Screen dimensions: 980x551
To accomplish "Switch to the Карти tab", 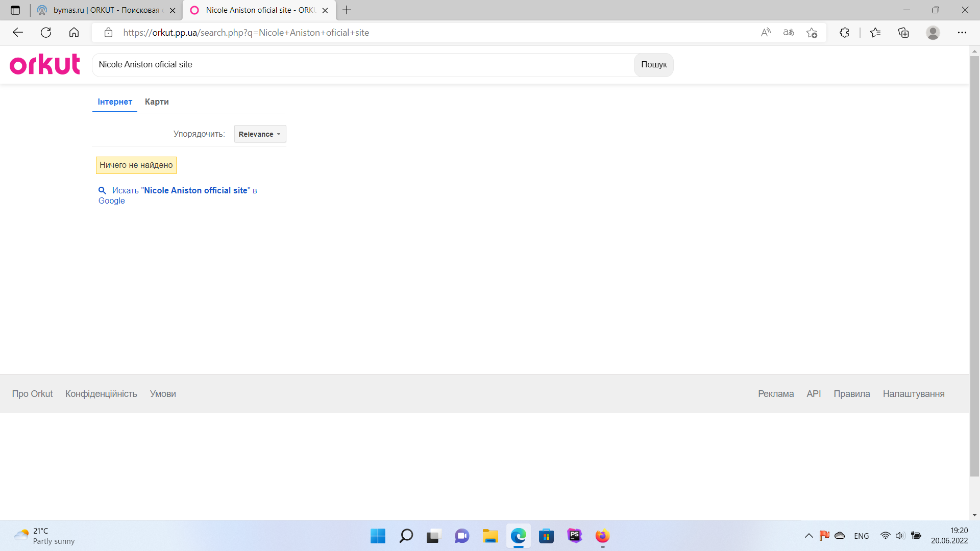I will coord(157,102).
